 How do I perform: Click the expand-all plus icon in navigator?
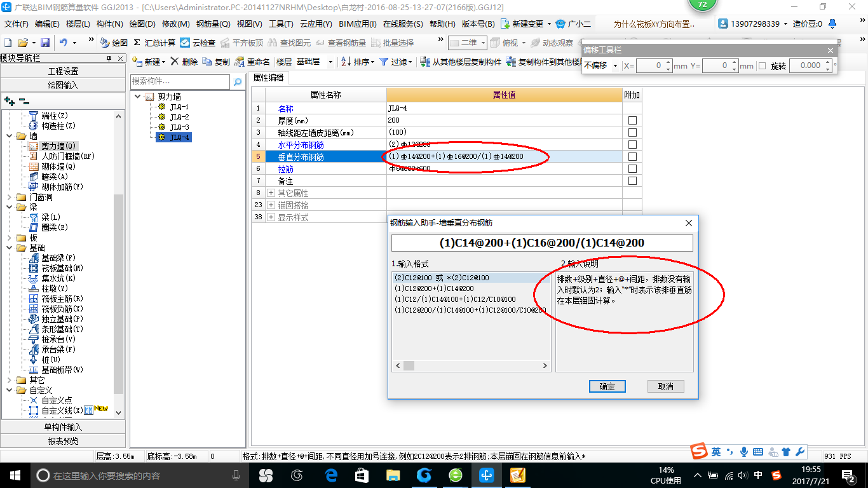9,100
